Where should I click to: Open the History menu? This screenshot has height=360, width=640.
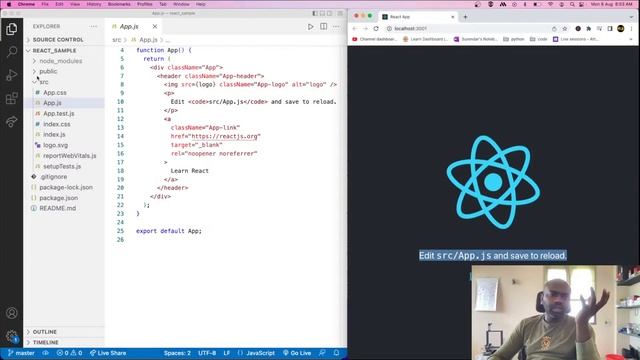coord(93,4)
